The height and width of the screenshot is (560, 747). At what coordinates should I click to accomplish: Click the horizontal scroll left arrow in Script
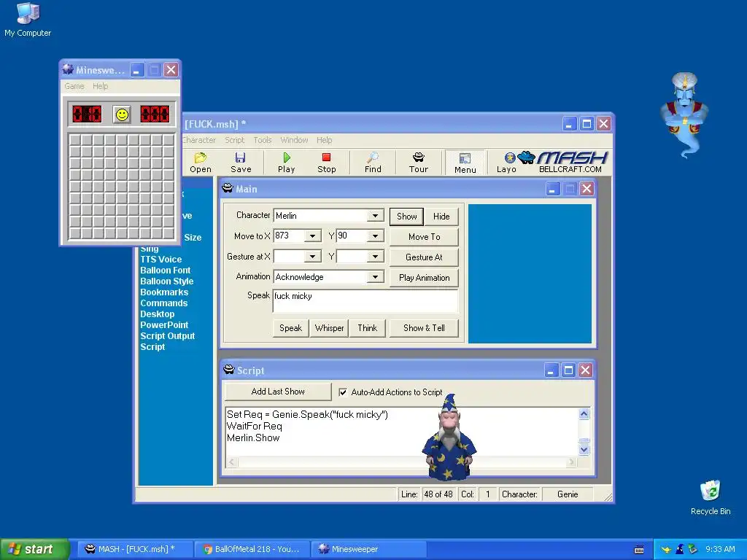point(232,462)
